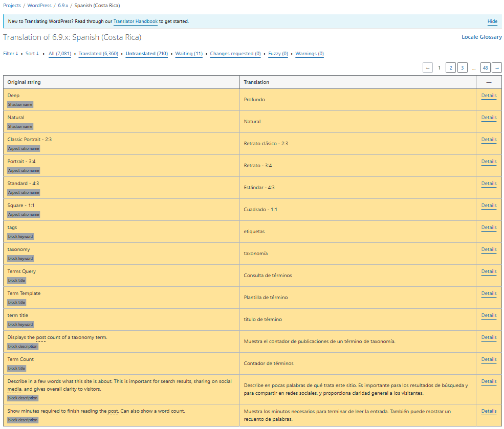This screenshot has width=504, height=429.
Task: View Fuzzy (0) strings
Action: [x=278, y=54]
